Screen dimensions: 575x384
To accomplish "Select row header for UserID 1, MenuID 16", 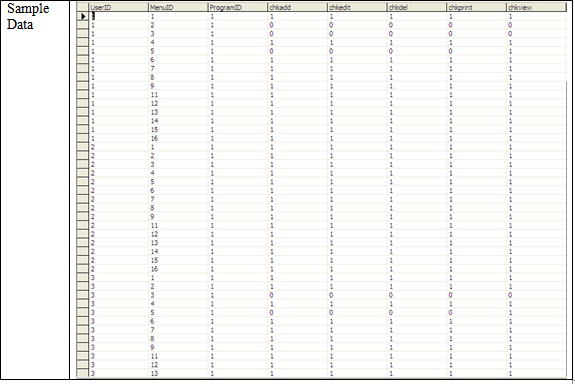I will pos(83,138).
